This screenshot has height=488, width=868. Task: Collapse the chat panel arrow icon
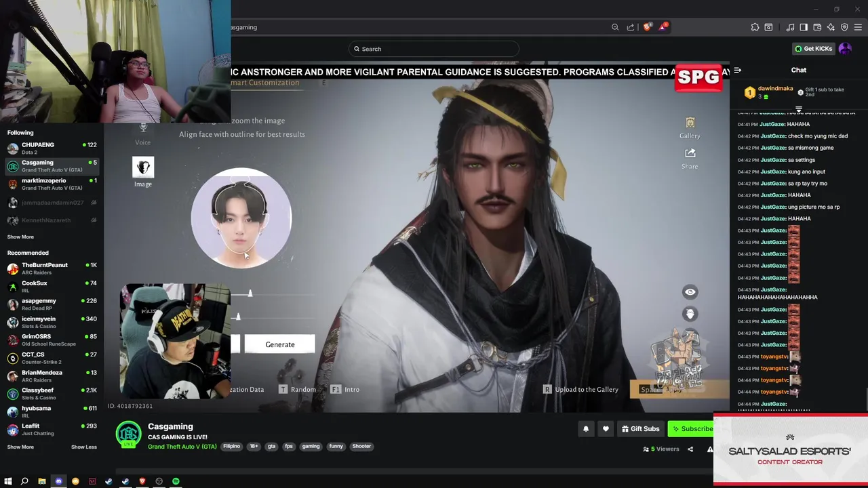[738, 70]
